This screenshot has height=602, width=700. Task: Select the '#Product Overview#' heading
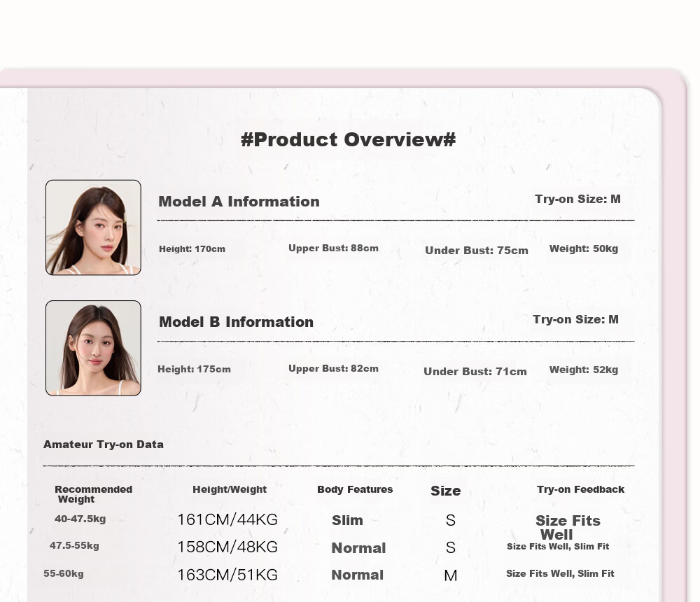[348, 139]
